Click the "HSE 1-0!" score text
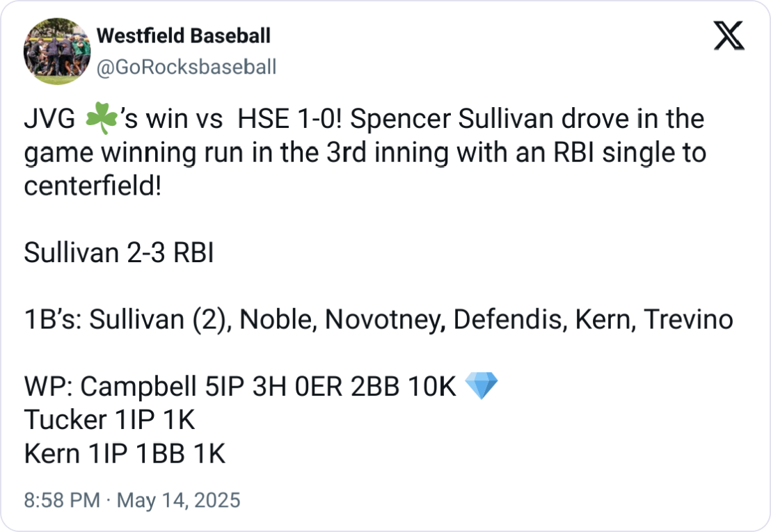Screen dimensions: 771x532 click(x=292, y=120)
